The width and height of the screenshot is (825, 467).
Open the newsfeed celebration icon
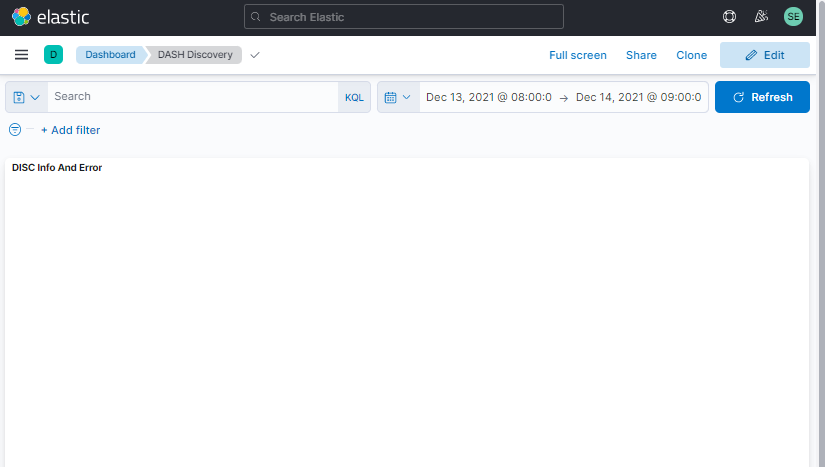pos(761,17)
